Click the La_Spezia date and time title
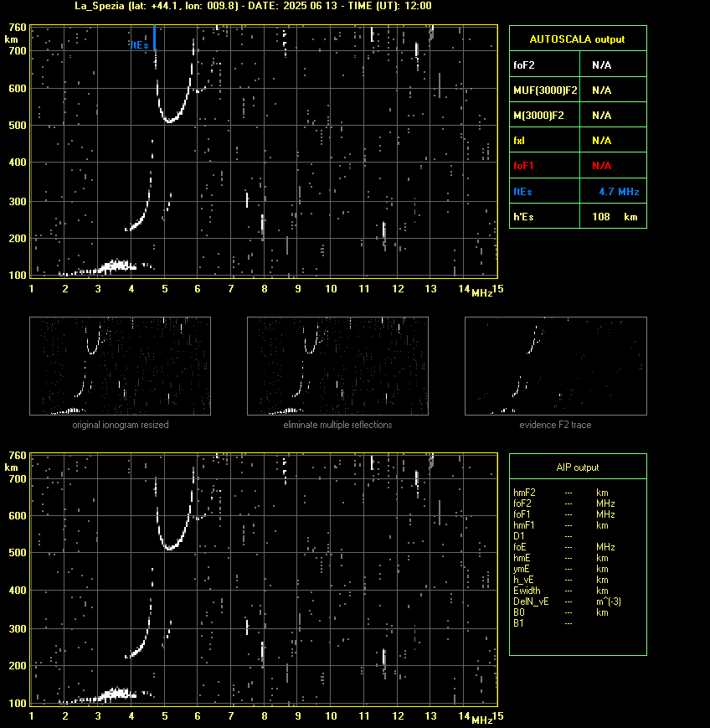Image resolution: width=710 pixels, height=728 pixels. tap(253, 6)
